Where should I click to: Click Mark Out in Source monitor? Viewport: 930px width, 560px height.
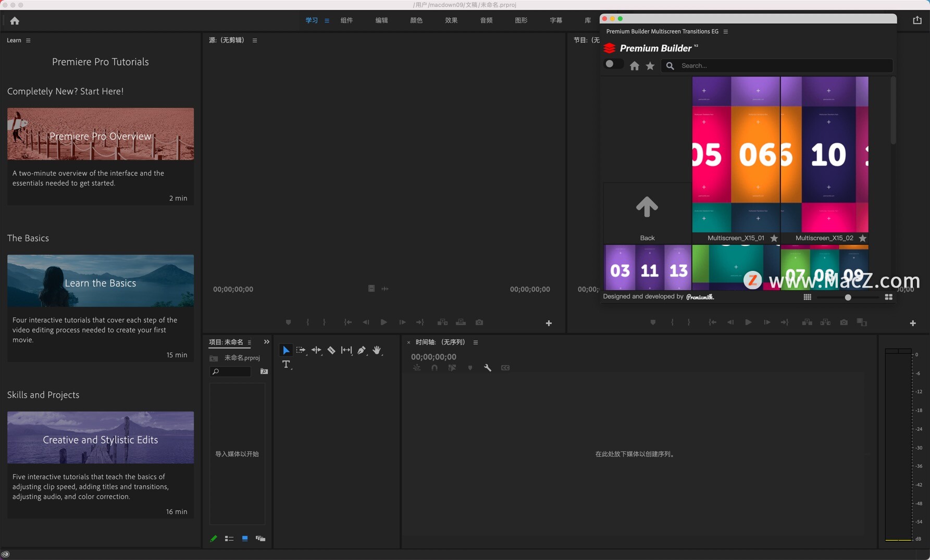coord(324,322)
